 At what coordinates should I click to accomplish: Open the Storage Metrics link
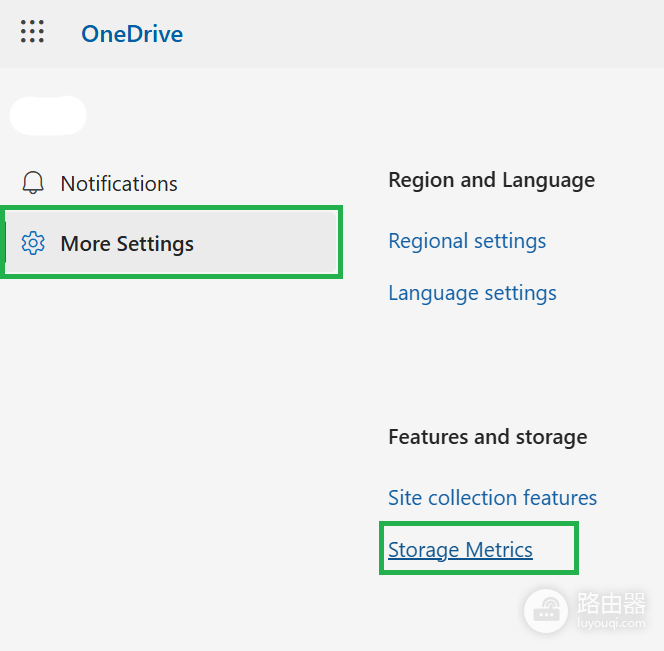[x=460, y=550]
